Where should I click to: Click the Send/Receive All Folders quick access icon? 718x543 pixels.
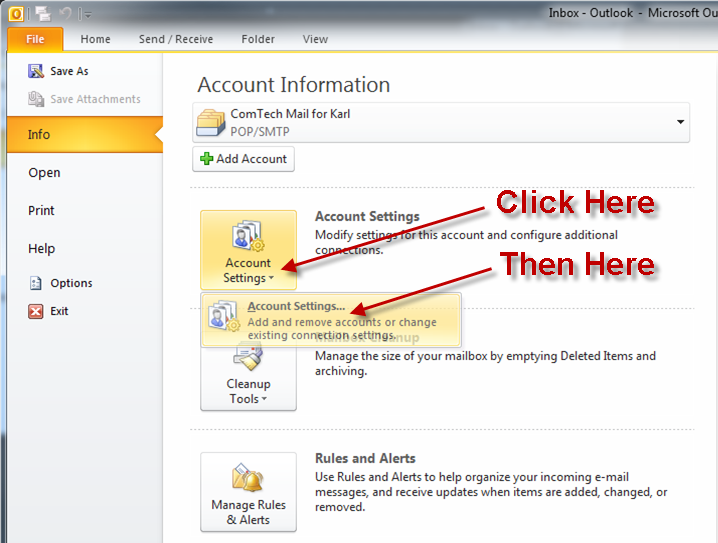(x=43, y=13)
